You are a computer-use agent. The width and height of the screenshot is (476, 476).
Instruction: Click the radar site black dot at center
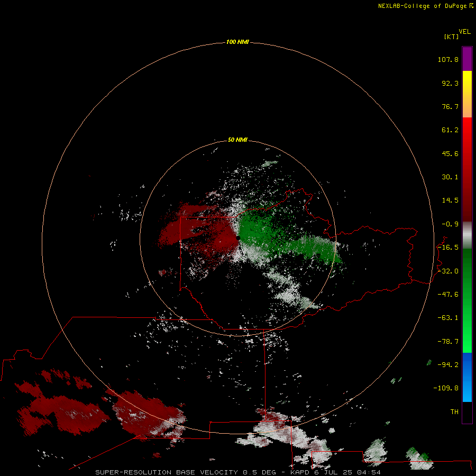[239, 238]
